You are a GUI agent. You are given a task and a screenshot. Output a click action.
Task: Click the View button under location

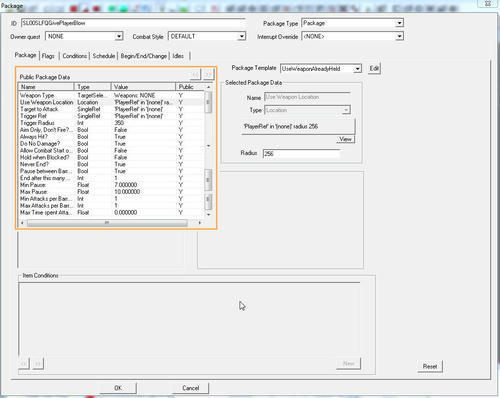(x=346, y=139)
